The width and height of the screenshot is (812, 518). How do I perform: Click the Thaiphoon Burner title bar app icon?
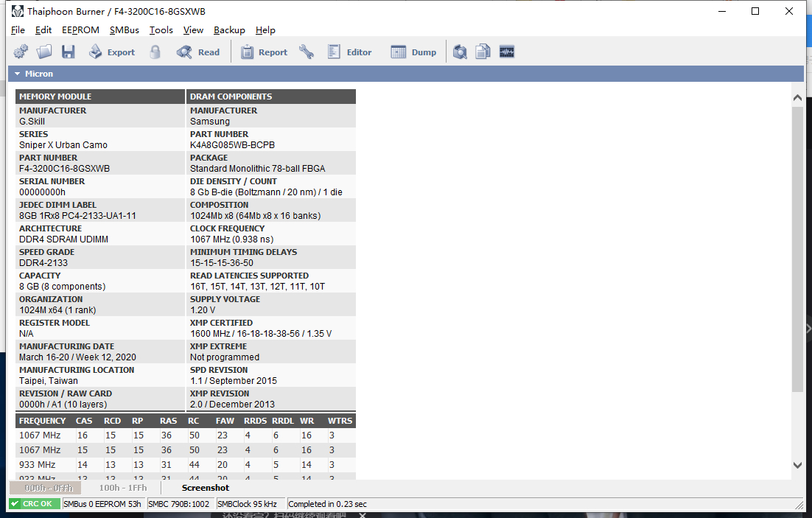[17, 11]
